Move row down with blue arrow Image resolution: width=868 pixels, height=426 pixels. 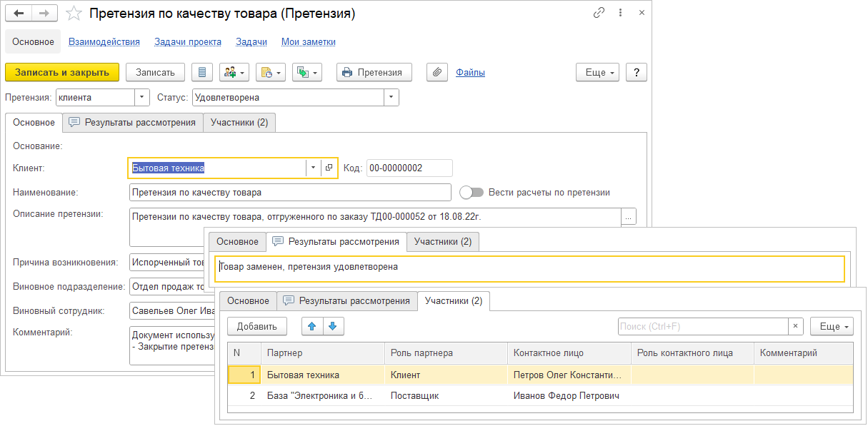(x=332, y=326)
